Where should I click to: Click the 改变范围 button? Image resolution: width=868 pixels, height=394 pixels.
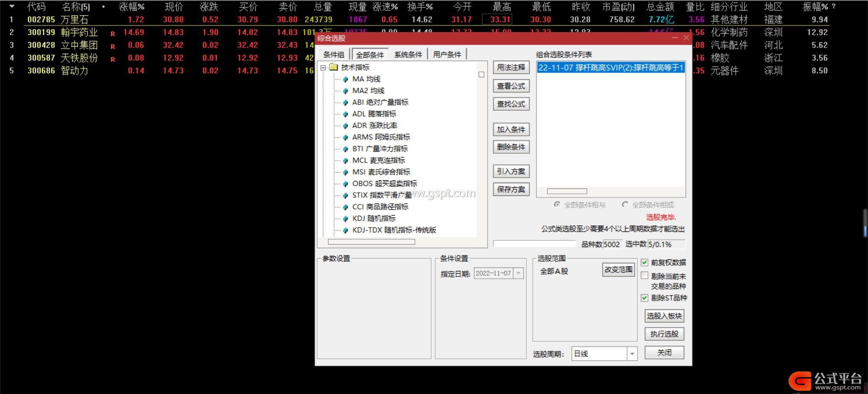tap(618, 270)
